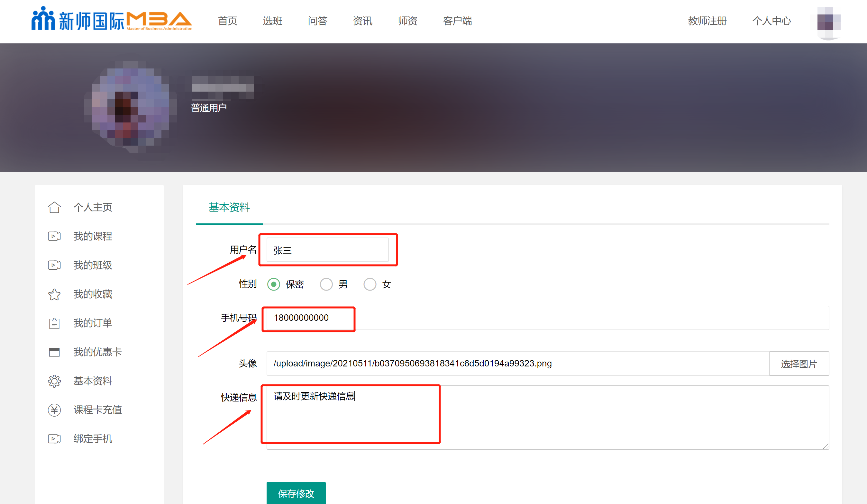Click the 用户名 input field
This screenshot has width=867, height=504.
coord(327,250)
